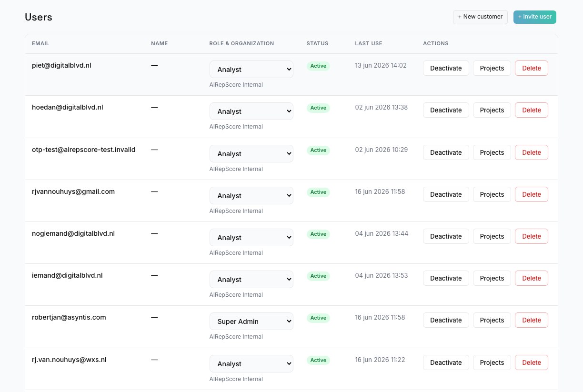Deactivate user robertjan@asyntis.com
The image size is (583, 392).
click(x=446, y=320)
